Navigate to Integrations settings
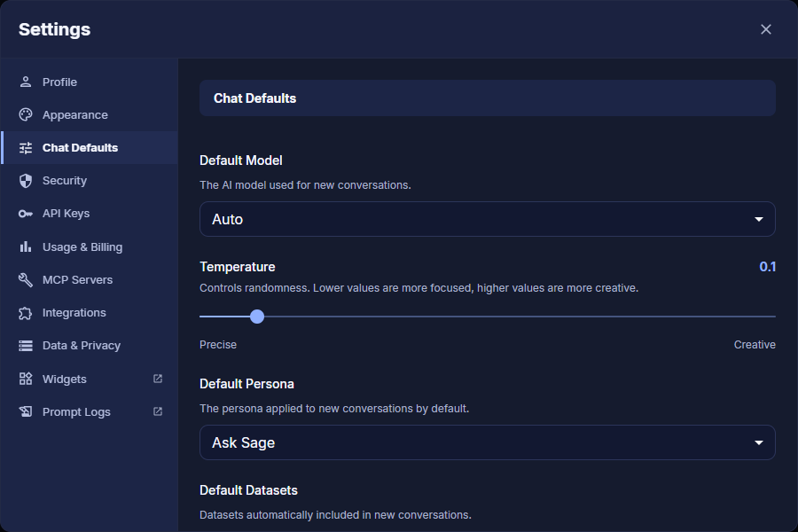The image size is (798, 532). click(90, 313)
